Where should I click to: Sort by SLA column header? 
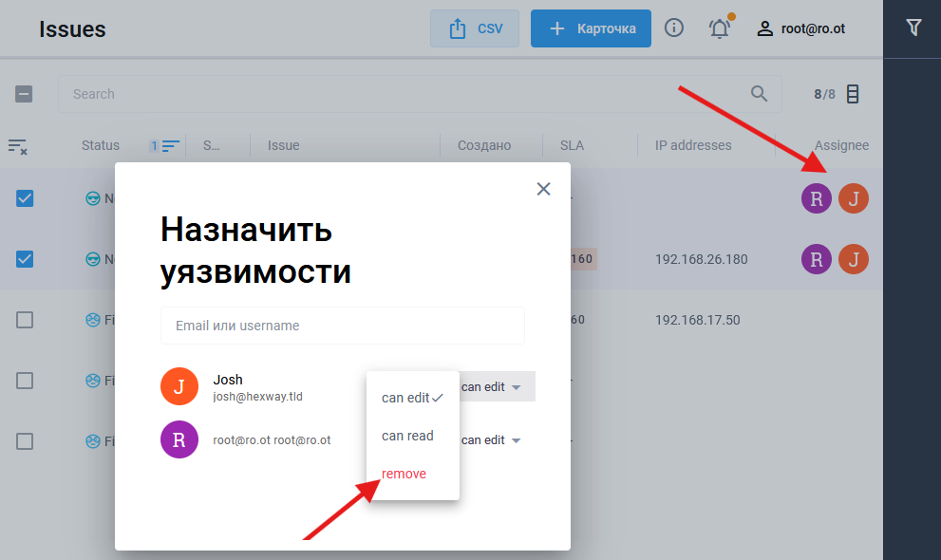pyautogui.click(x=572, y=145)
